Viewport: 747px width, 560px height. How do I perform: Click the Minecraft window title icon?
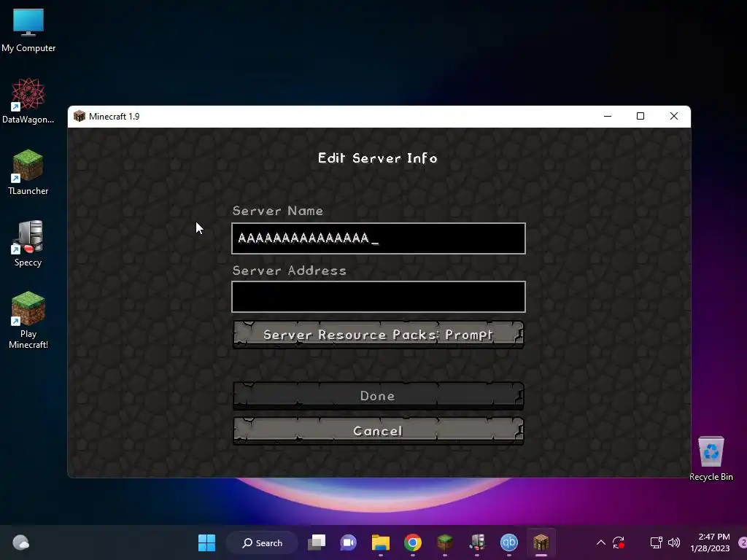click(79, 116)
